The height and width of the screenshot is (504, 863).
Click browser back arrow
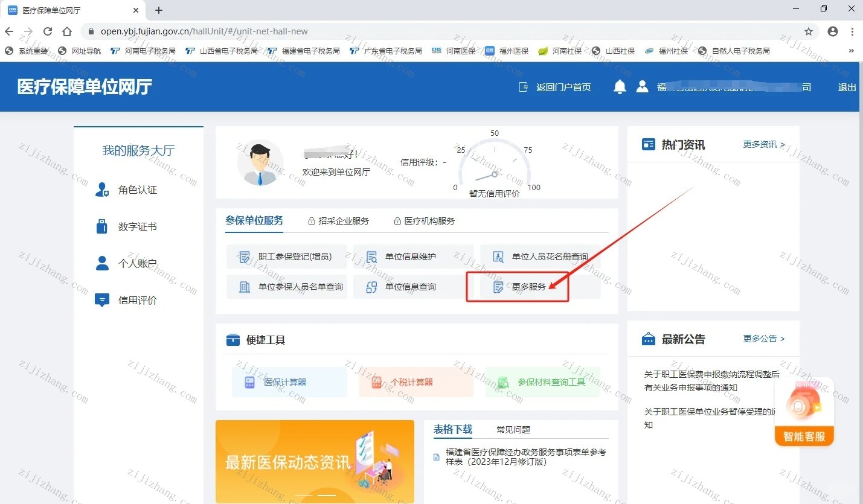point(10,31)
